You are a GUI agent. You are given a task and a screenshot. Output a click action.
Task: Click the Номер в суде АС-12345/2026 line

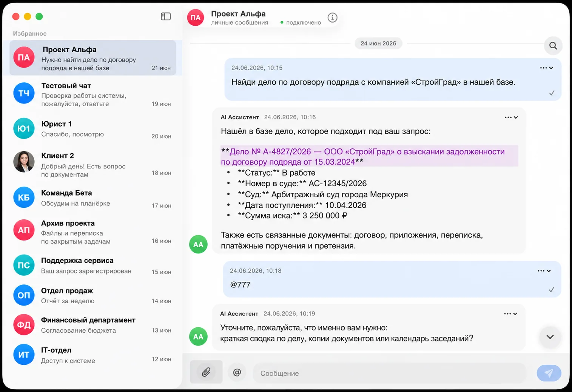click(x=302, y=184)
